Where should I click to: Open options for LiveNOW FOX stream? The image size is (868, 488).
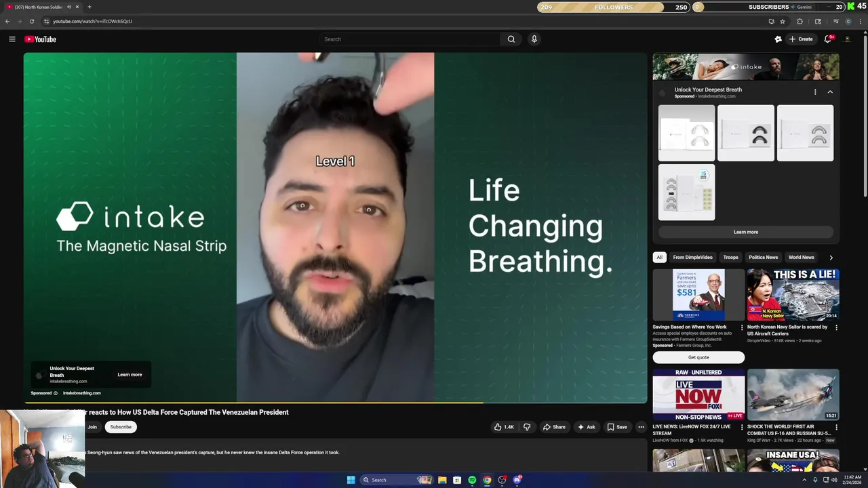[x=741, y=428]
